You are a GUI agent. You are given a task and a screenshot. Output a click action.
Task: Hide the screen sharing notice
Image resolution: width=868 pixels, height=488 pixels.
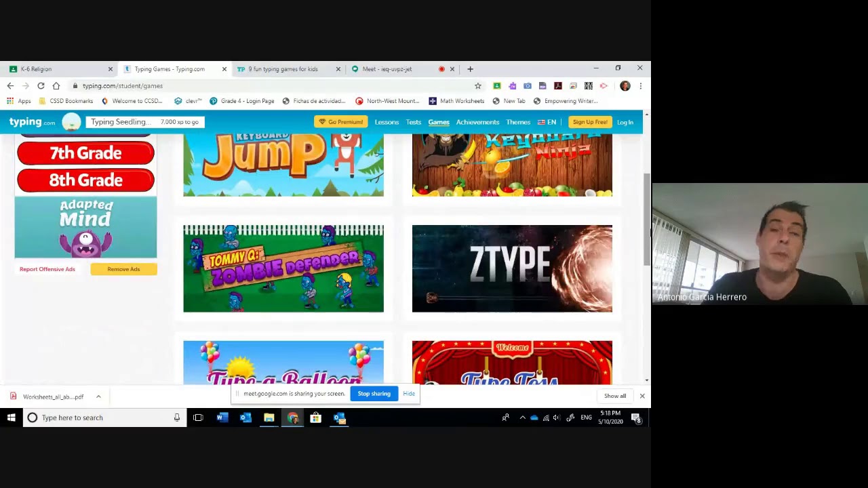click(x=409, y=394)
